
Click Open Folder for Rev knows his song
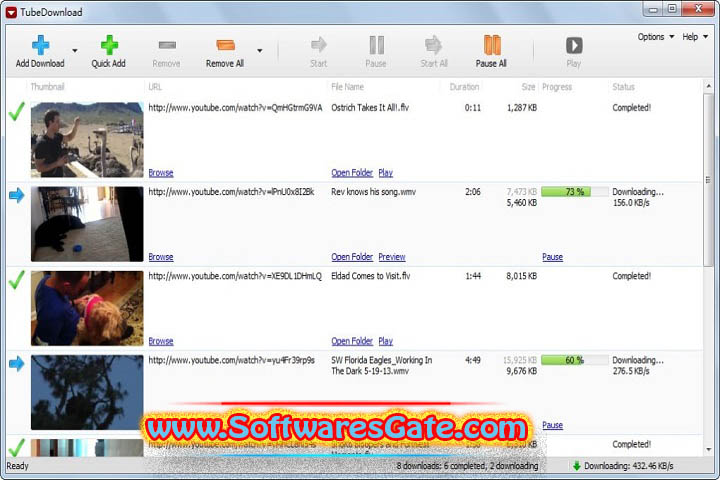tap(352, 257)
